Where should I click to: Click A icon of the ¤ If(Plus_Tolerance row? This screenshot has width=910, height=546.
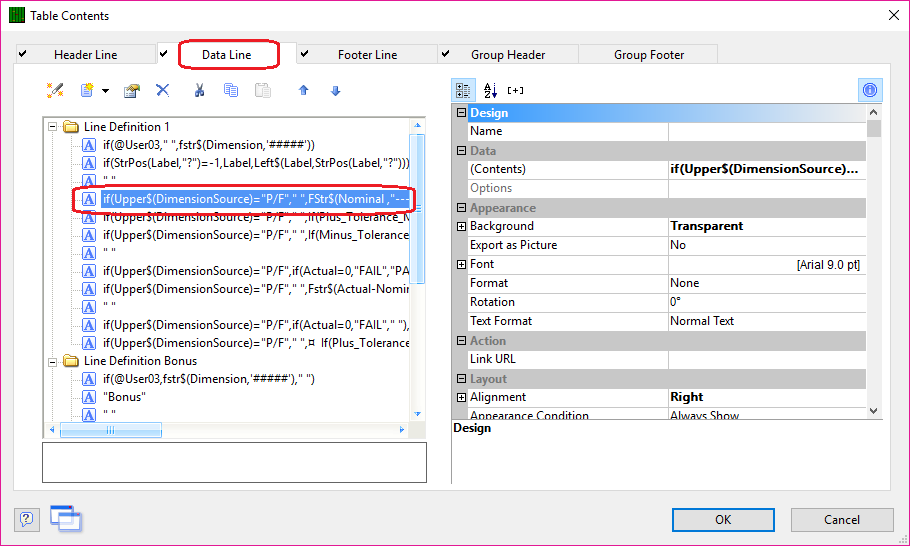point(89,343)
